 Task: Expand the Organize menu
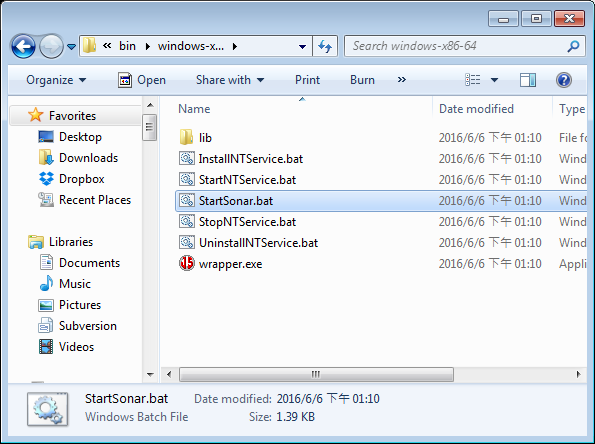(x=56, y=80)
